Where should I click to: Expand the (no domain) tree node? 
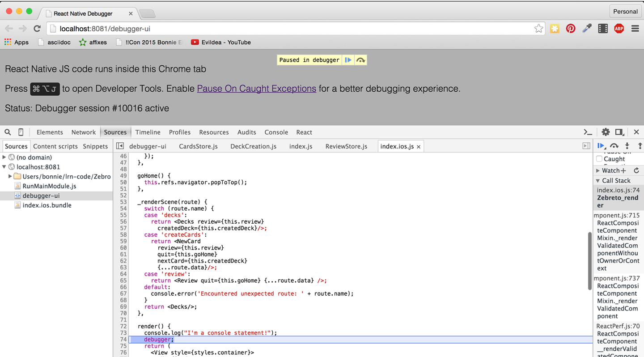click(4, 157)
